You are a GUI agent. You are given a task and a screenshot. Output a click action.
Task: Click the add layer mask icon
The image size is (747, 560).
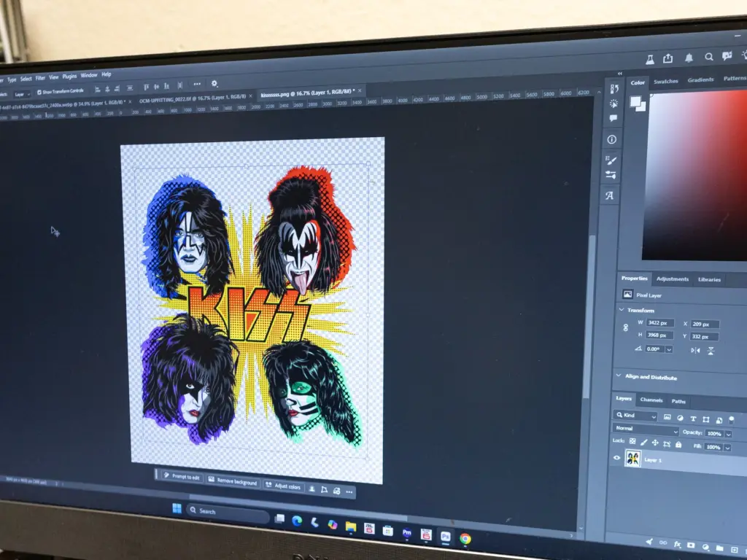[x=691, y=545]
